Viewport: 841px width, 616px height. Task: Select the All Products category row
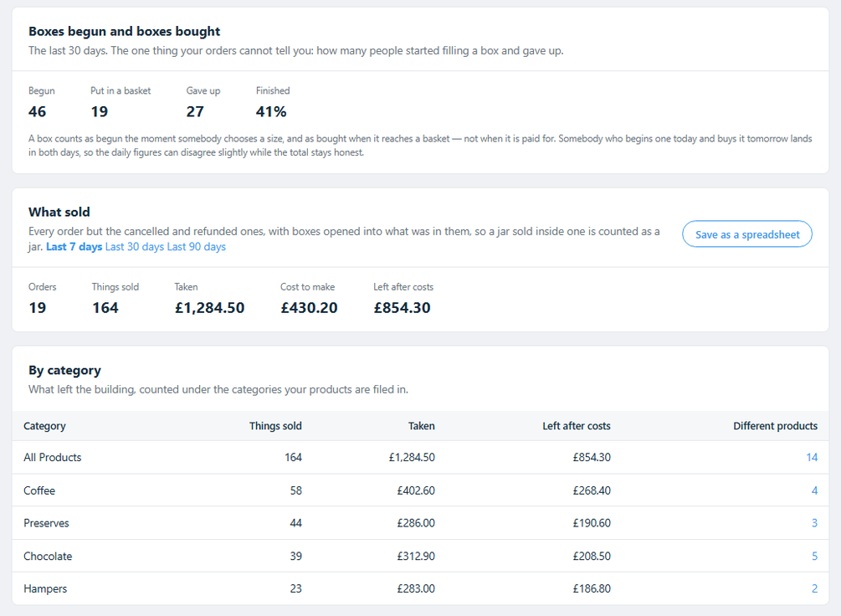click(420, 457)
